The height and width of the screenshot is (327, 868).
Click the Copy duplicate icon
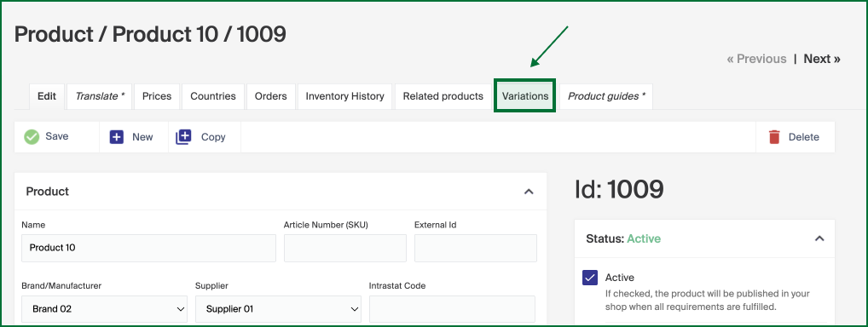(x=183, y=137)
